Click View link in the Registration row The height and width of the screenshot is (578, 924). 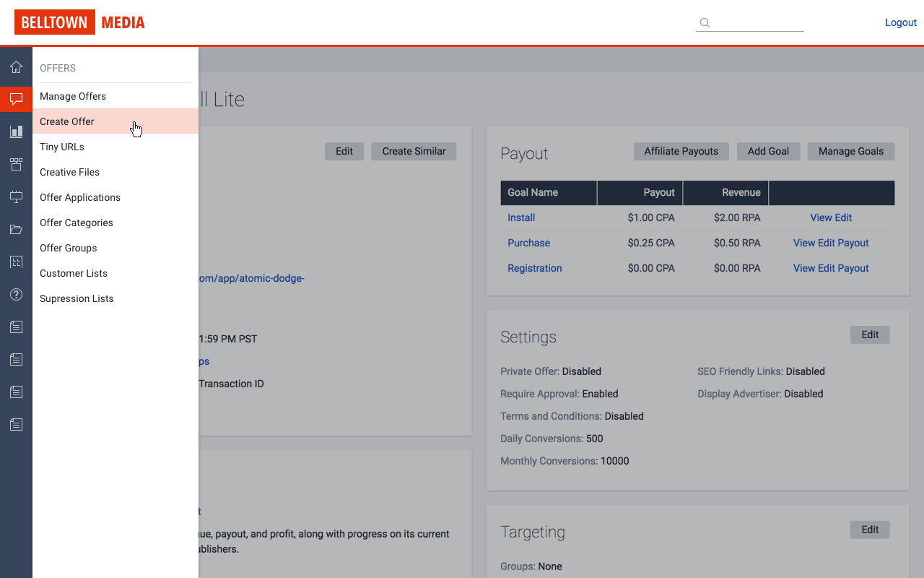(804, 268)
